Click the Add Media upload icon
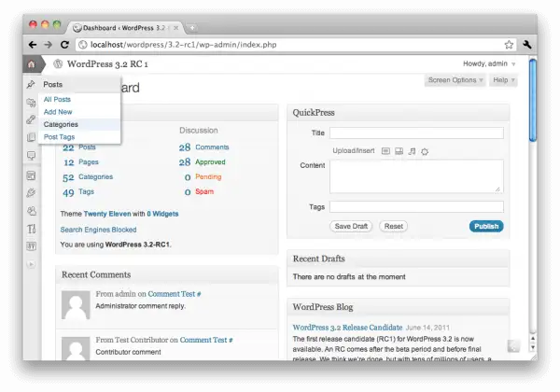The image size is (560, 392). [x=425, y=151]
